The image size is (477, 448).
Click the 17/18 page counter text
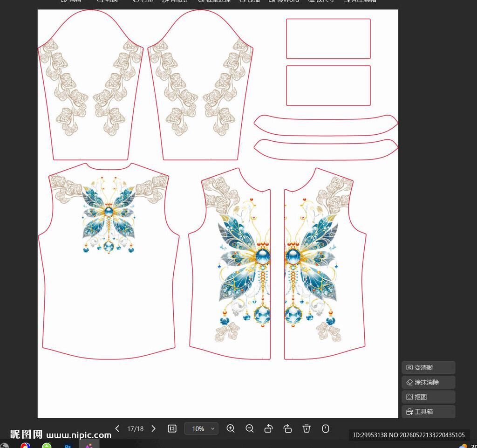pyautogui.click(x=136, y=429)
